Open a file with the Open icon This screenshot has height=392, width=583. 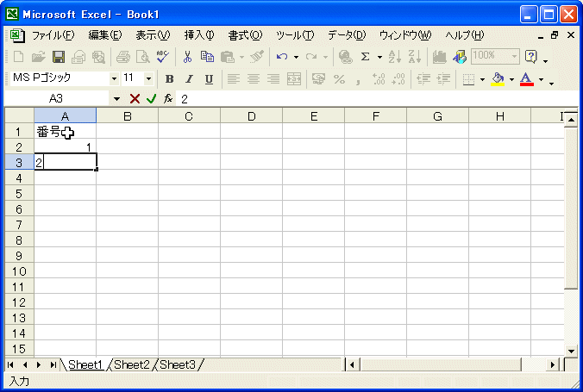click(x=38, y=57)
